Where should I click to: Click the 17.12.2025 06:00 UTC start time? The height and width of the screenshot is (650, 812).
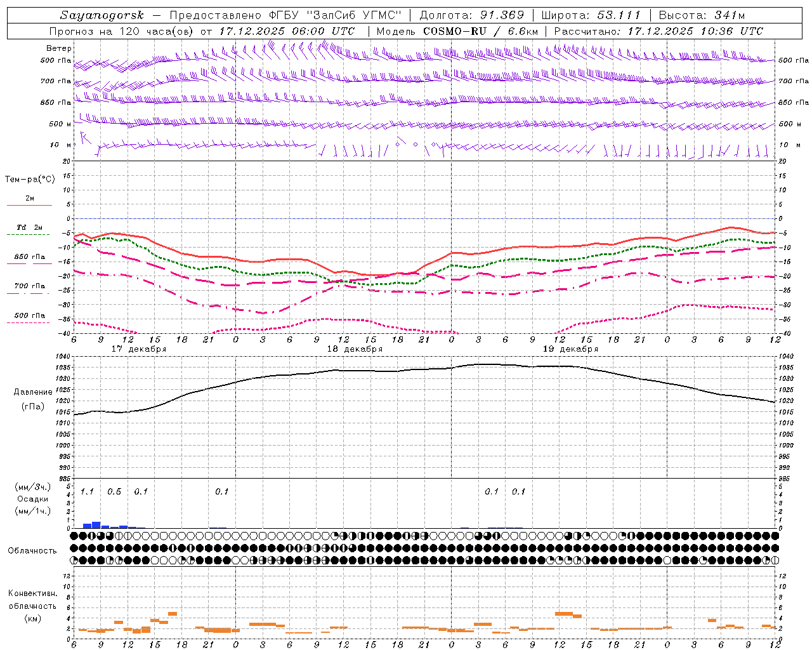(x=287, y=31)
